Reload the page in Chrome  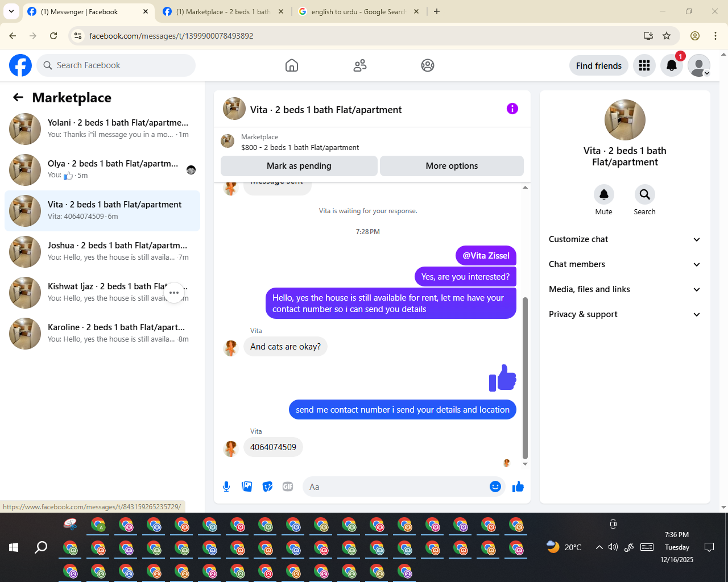[x=53, y=36]
